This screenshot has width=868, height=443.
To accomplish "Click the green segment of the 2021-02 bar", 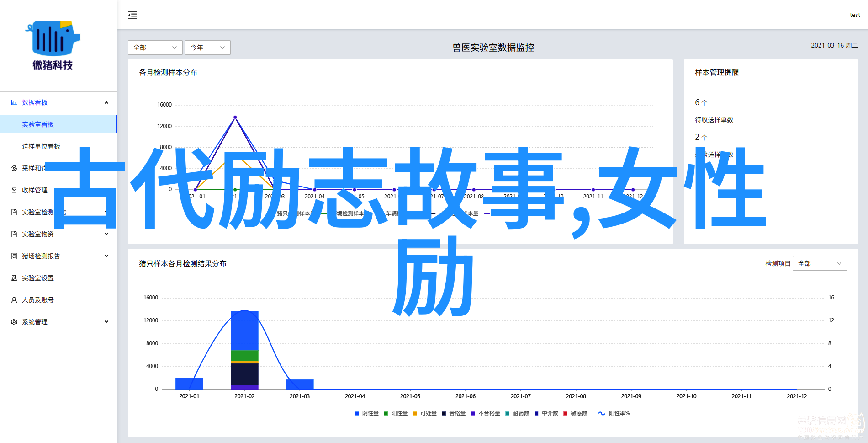I will coord(244,356).
